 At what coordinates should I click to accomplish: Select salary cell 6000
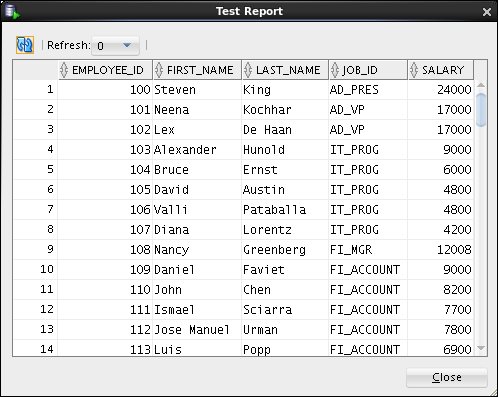click(440, 170)
